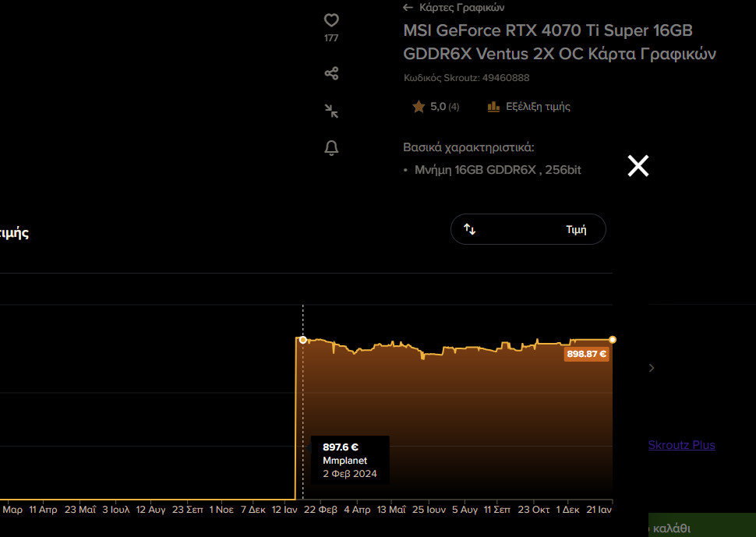Click the Βασικά χαρακτηριστικά heading
Image resolution: width=756 pixels, height=537 pixels.
click(468, 147)
